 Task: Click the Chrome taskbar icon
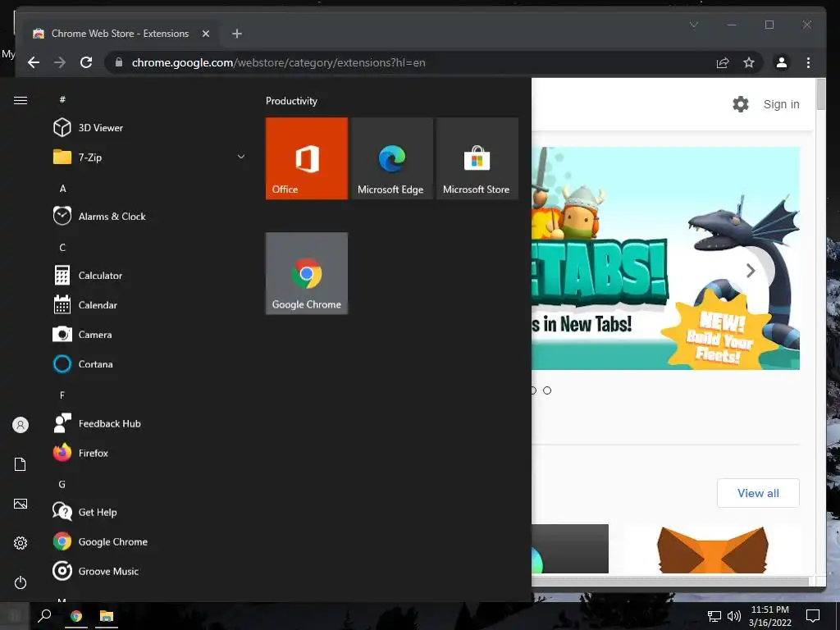pos(76,616)
